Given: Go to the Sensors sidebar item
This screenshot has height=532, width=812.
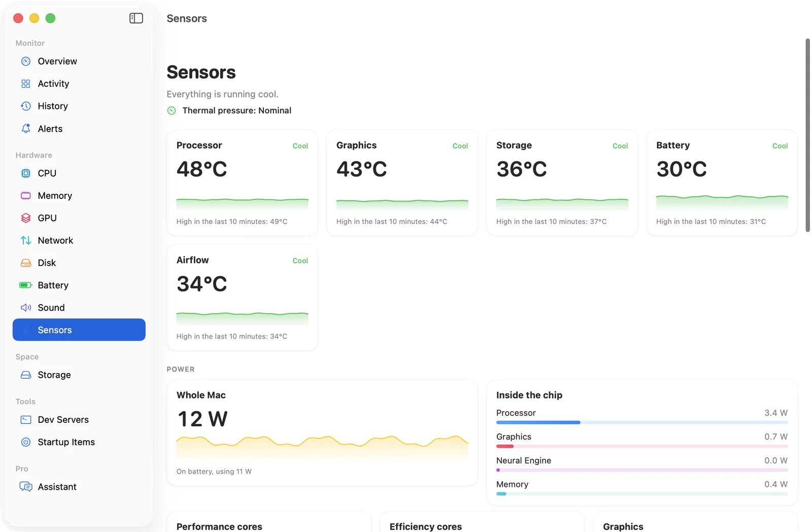Looking at the screenshot, I should (x=79, y=329).
